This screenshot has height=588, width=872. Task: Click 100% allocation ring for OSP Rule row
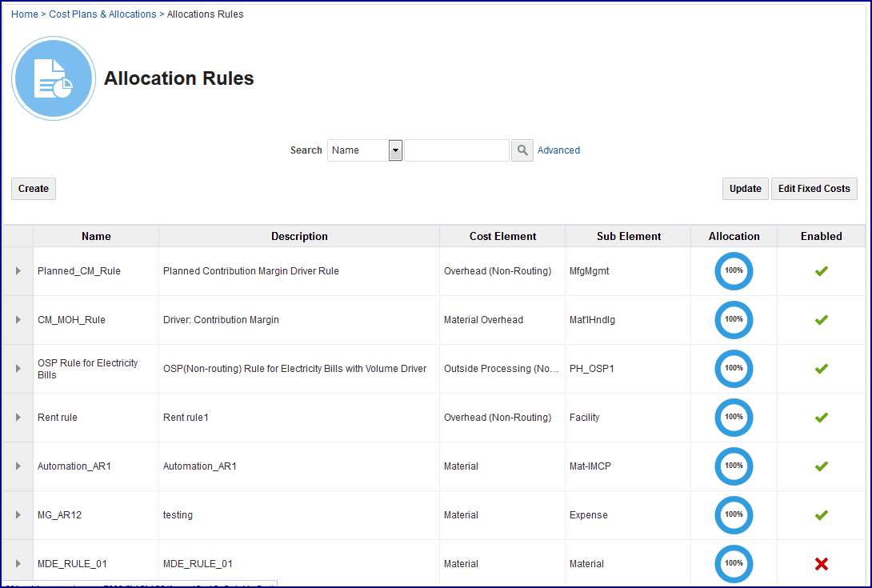pyautogui.click(x=734, y=368)
